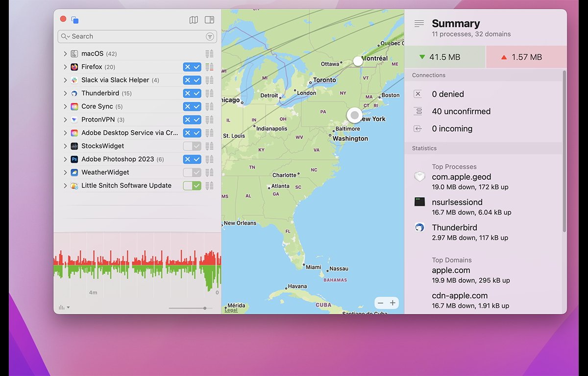Select the Adobe Desktop Service row name

point(130,133)
